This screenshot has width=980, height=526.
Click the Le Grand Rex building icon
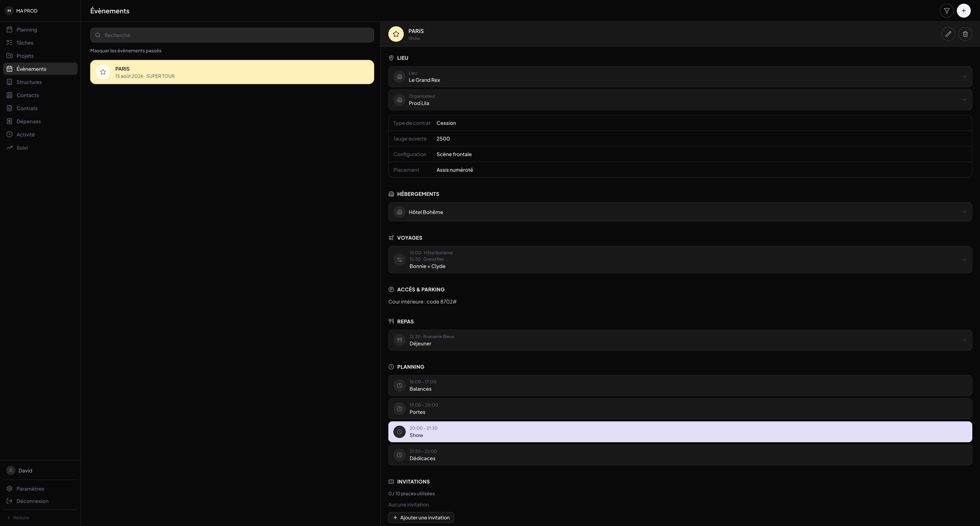399,77
